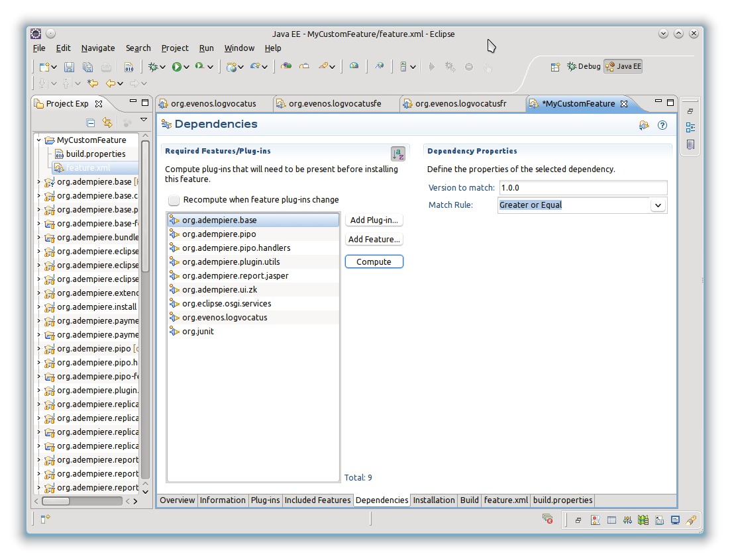Collapse the MyCustomFeature project tree node
This screenshot has height=560, width=730.
coord(38,140)
